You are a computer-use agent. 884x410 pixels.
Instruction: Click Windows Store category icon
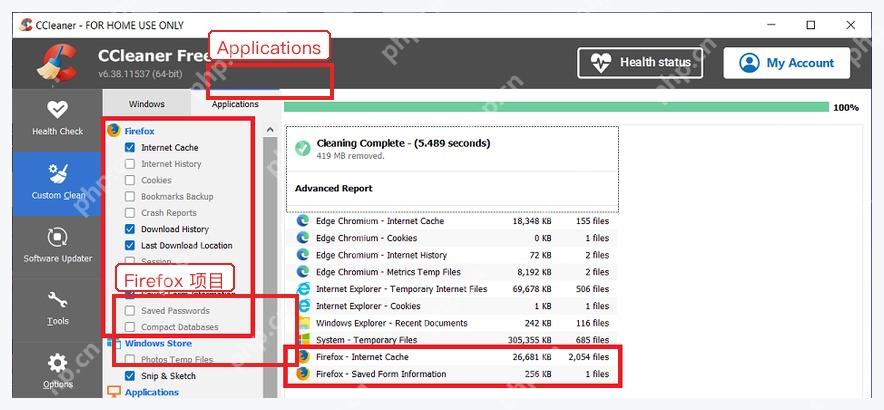pyautogui.click(x=114, y=343)
